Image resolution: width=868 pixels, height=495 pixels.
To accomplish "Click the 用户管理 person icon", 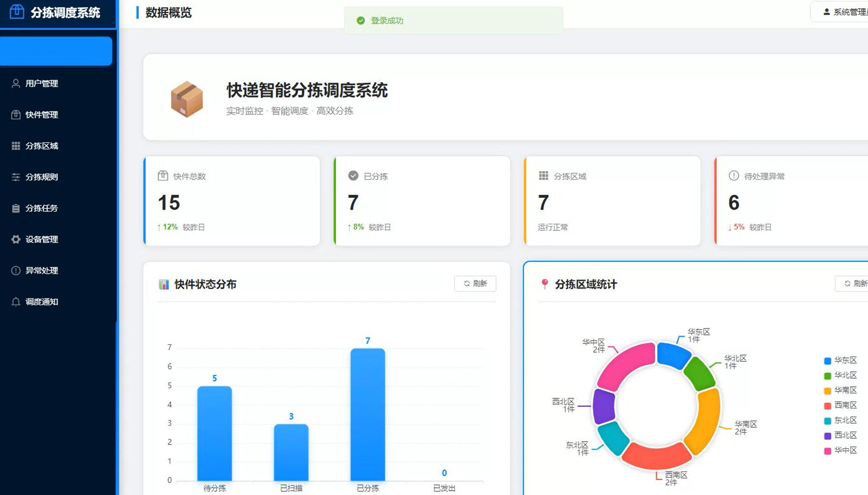I will click(16, 84).
